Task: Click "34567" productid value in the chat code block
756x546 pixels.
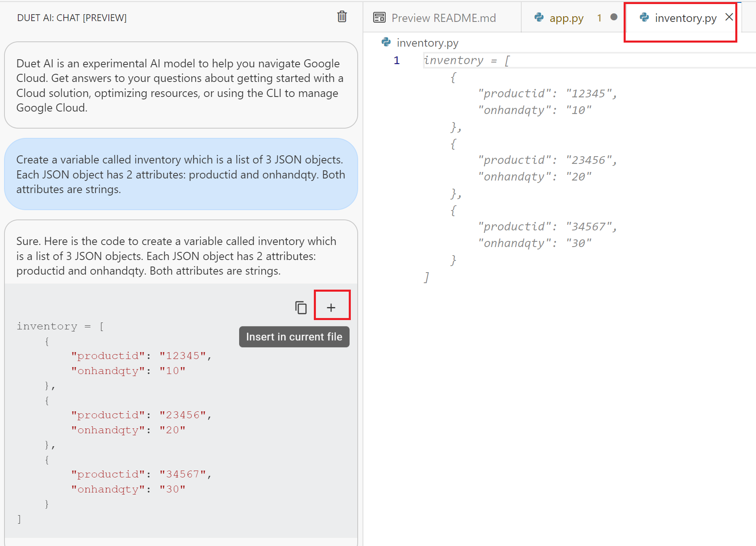Action: click(x=183, y=474)
